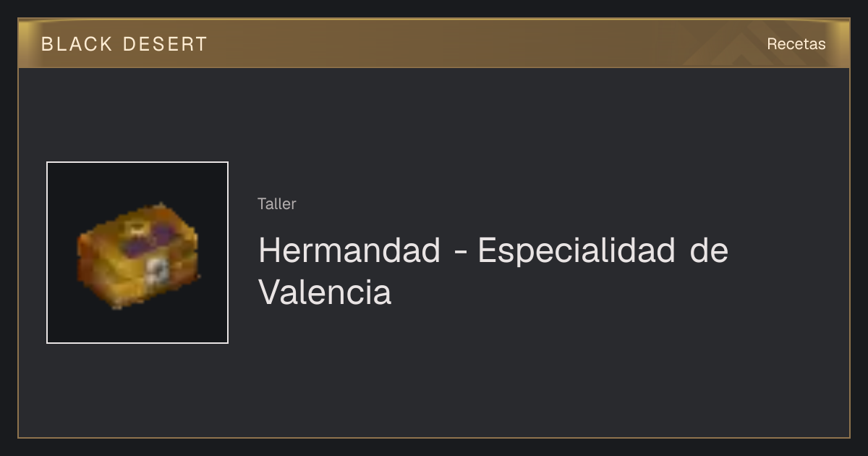The image size is (868, 456).
Task: Click the word Valencia in the title
Action: 325,292
